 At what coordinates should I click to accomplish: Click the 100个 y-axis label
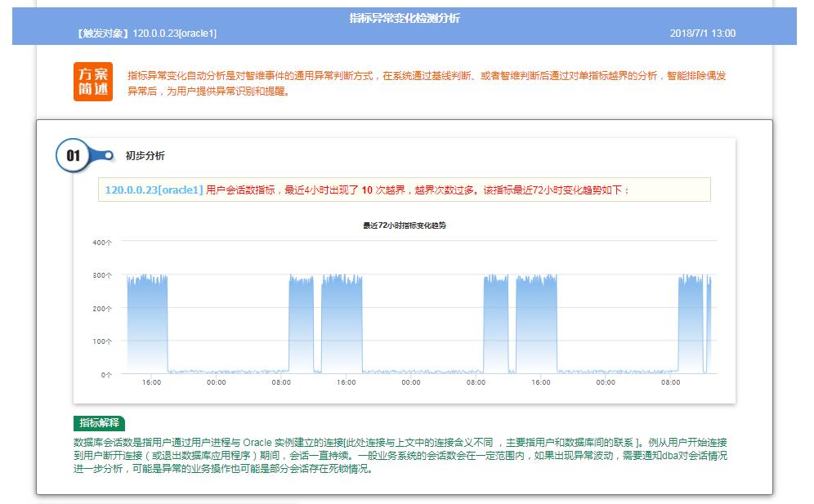coord(103,341)
